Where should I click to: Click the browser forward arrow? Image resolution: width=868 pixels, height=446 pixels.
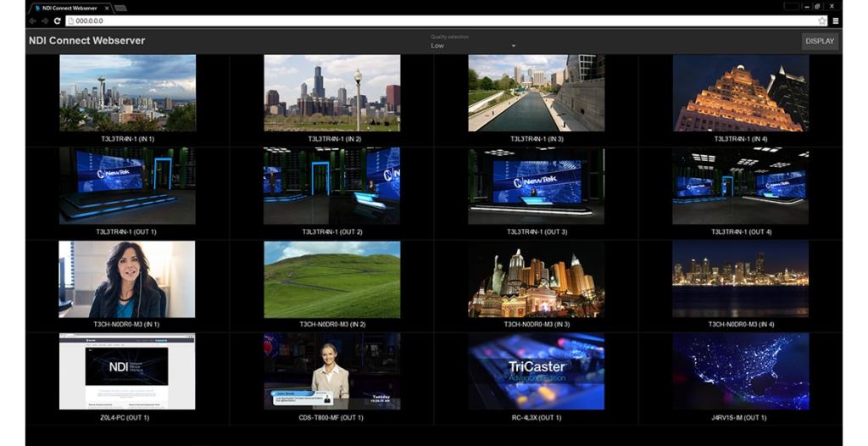click(44, 20)
